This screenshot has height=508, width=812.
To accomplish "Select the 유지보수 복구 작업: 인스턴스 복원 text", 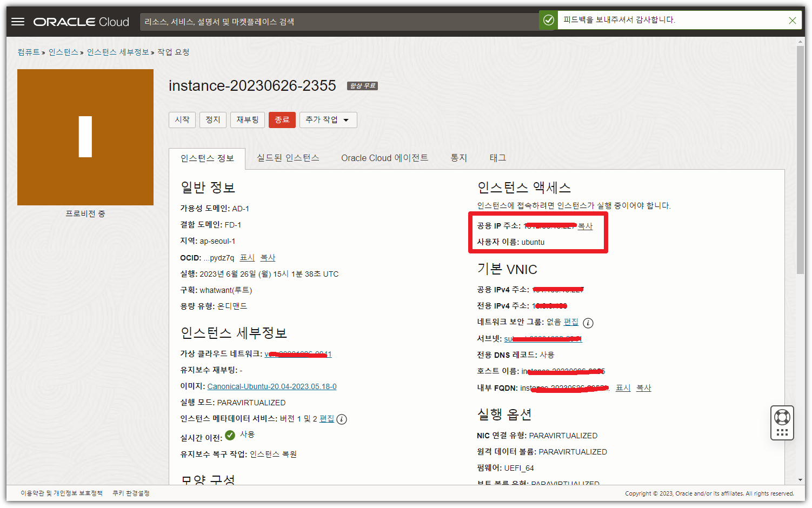I will click(x=238, y=454).
